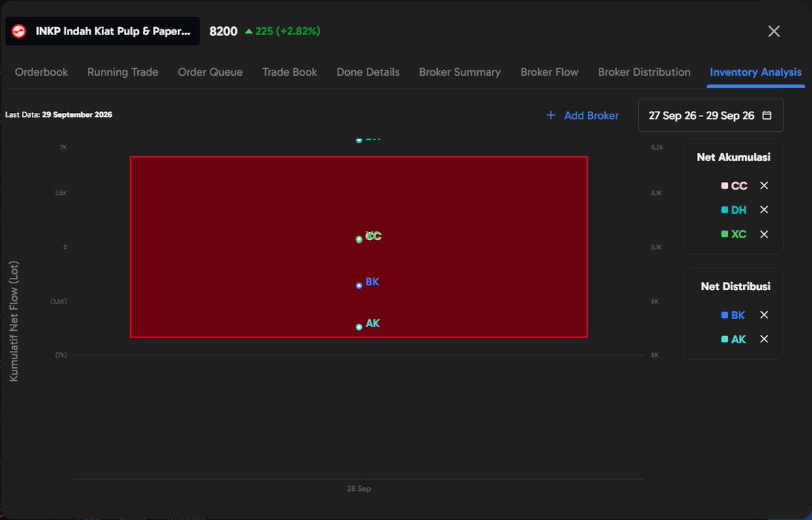This screenshot has width=812, height=520.
Task: Click the AK data point on the chart
Action: pos(359,327)
